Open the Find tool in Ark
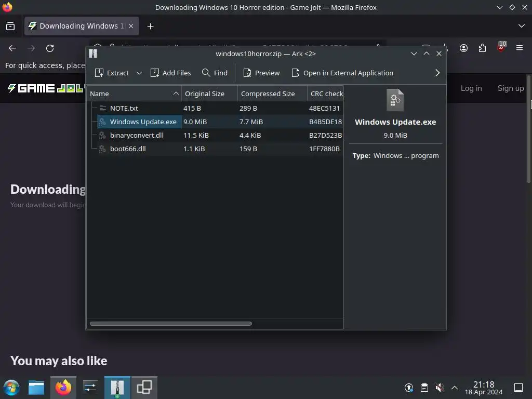Screen dimensions: 532x399 (215, 73)
